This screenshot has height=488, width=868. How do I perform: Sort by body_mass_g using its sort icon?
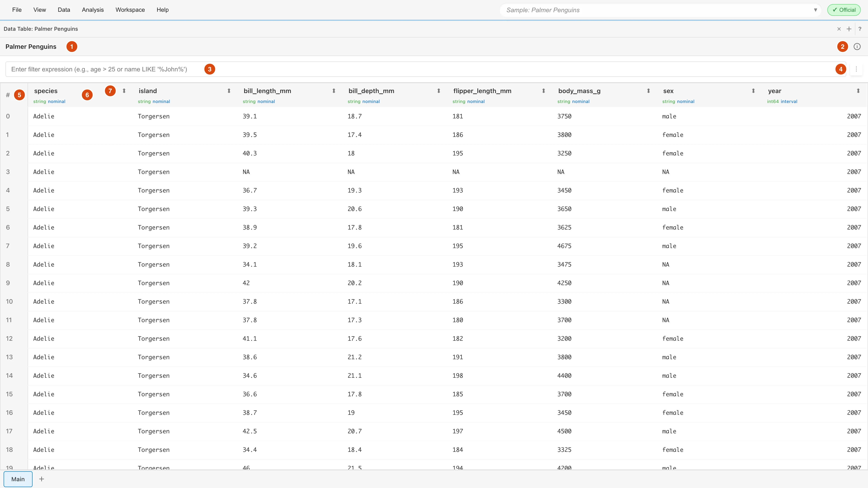(x=648, y=91)
